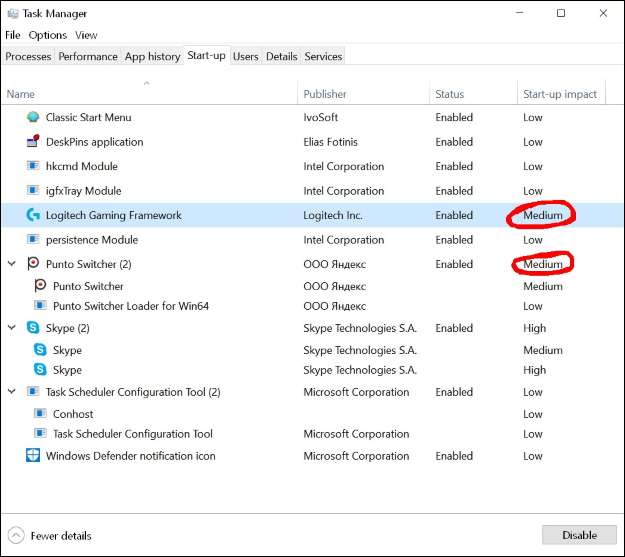The width and height of the screenshot is (625, 557).
Task: Click the Skype group icon
Action: 33,328
